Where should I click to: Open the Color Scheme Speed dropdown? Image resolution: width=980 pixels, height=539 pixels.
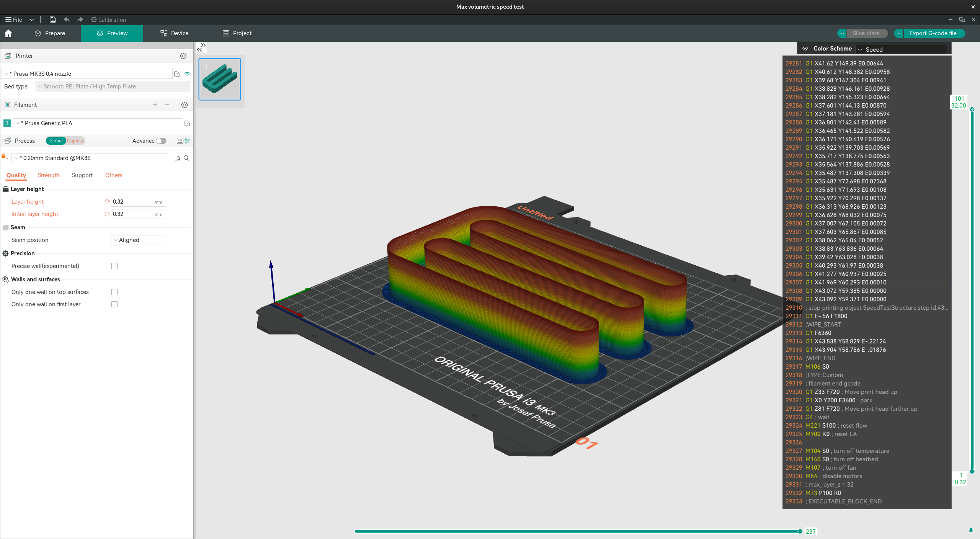click(901, 49)
